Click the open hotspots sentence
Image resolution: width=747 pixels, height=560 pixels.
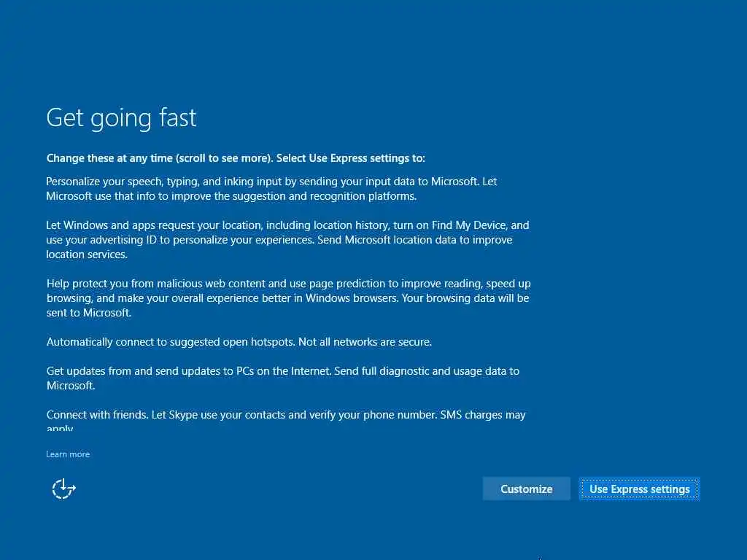[x=171, y=342]
